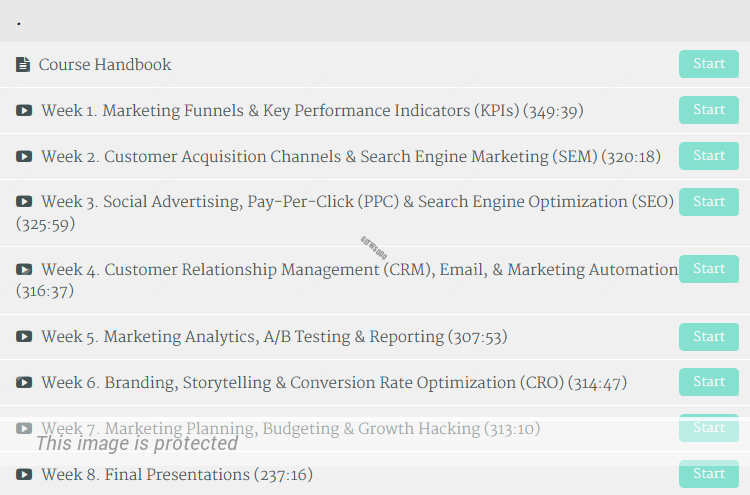Viewport: 750px width, 495px height.
Task: Open the Course Handbook title link
Action: (105, 65)
